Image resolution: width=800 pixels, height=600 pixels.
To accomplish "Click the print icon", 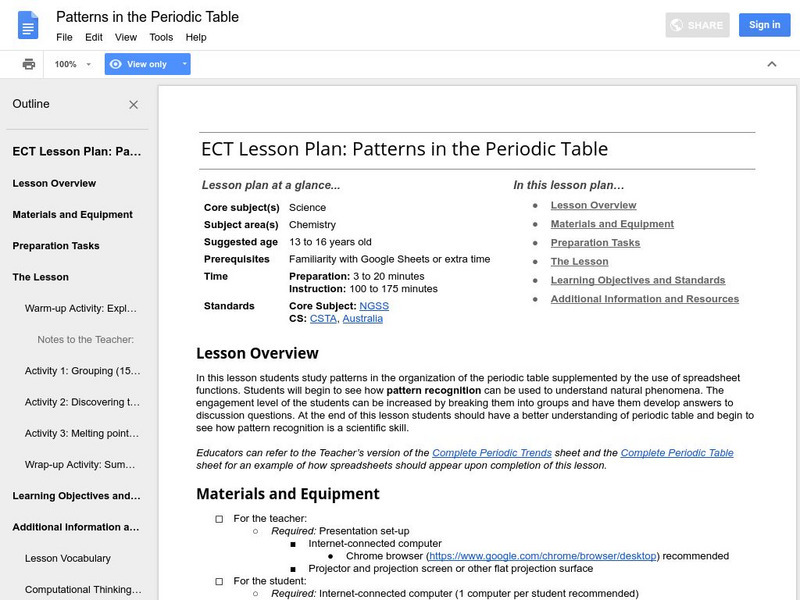I will 29,64.
